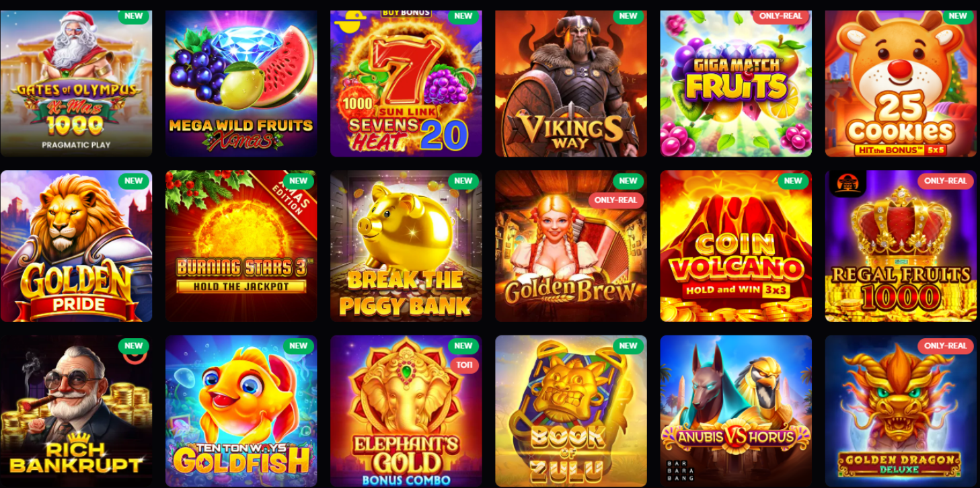980x488 pixels.
Task: Open Giga Match Fruits game
Action: point(736,83)
